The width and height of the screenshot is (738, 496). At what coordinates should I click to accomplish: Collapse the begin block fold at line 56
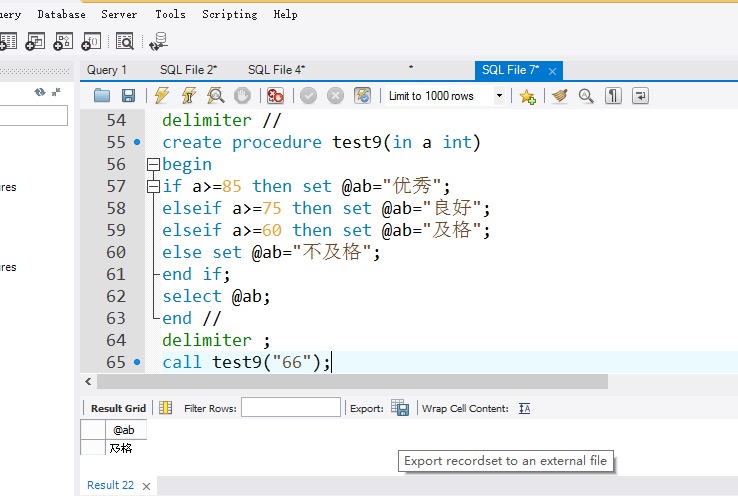point(153,164)
